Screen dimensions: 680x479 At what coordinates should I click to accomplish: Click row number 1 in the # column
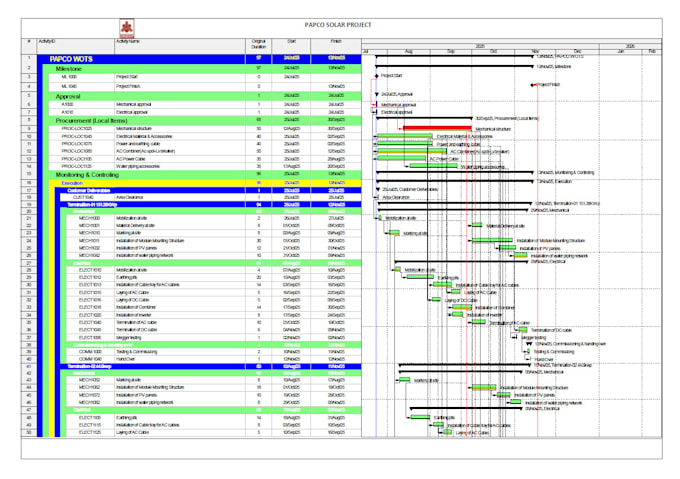click(x=29, y=57)
